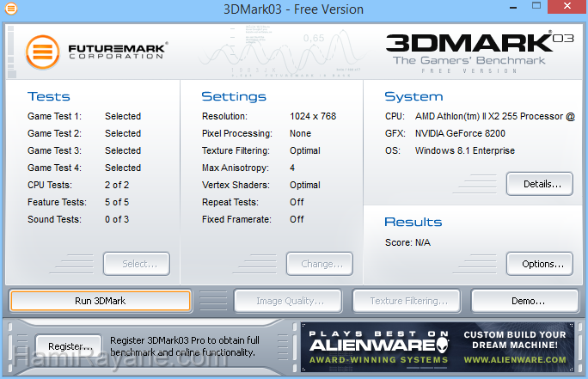Click the Run 3DMark button
This screenshot has width=588, height=379.
(101, 301)
